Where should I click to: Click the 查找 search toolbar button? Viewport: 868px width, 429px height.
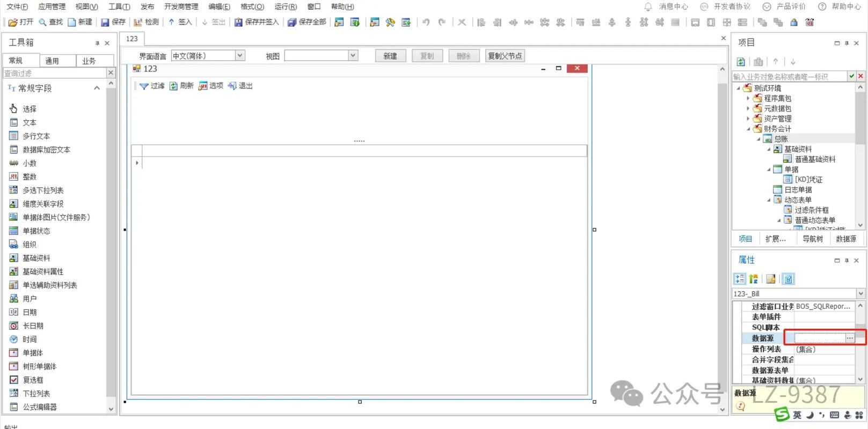(x=50, y=22)
